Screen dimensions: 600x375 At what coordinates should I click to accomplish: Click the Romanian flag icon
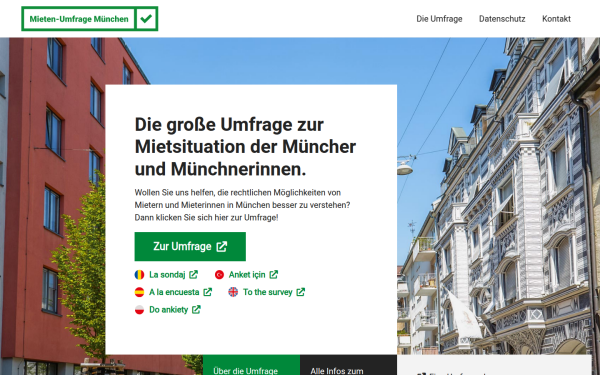click(x=139, y=275)
